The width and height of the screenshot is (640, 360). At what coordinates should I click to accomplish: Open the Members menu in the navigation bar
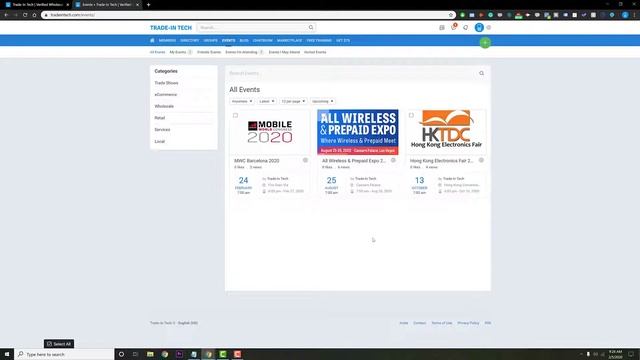click(167, 40)
